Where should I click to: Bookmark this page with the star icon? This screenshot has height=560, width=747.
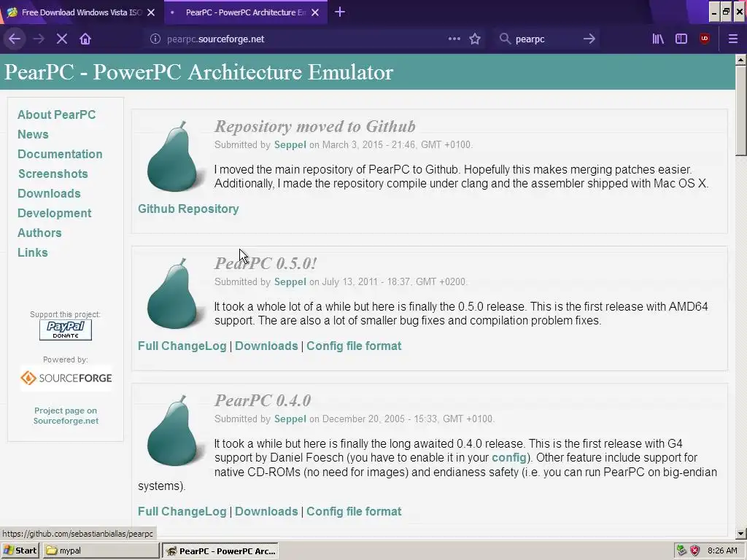point(475,39)
